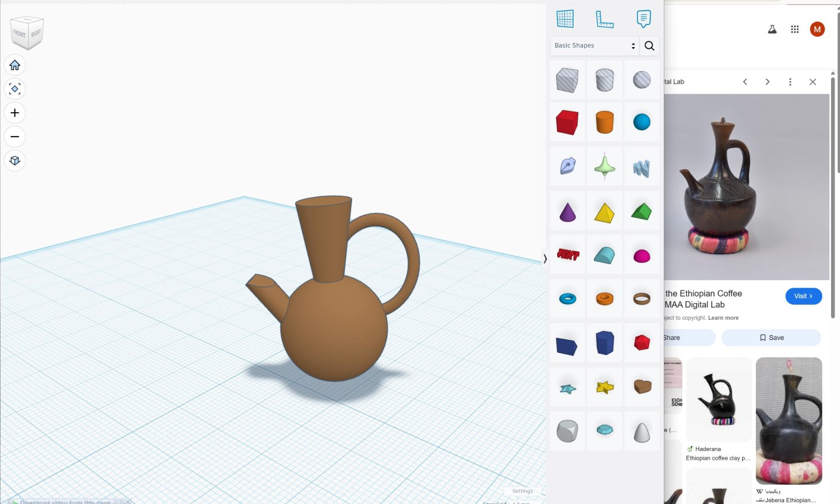Open Google Search Labs flask icon
The height and width of the screenshot is (504, 840).
click(772, 29)
